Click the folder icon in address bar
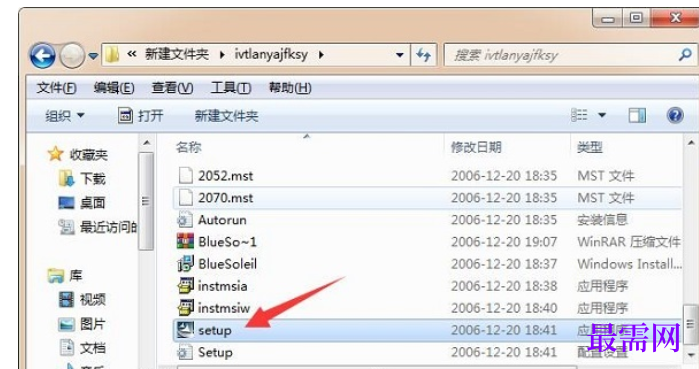The image size is (699, 369). 112,55
